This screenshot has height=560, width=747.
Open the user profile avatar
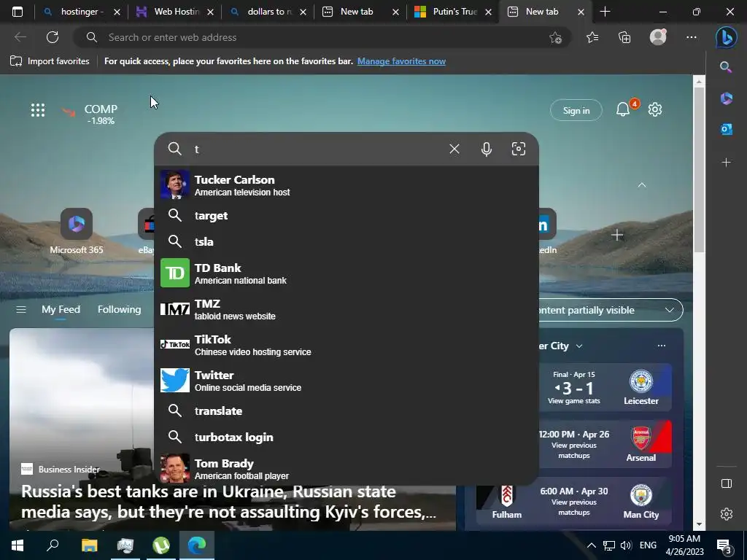[658, 37]
